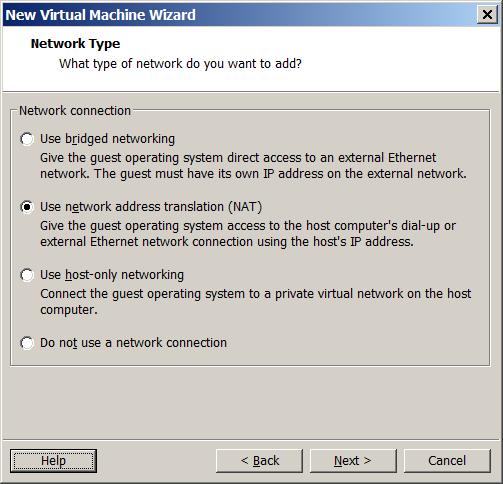Click the NAT description about host's IP address
Viewport: 503px width, 484px height.
coord(248,234)
